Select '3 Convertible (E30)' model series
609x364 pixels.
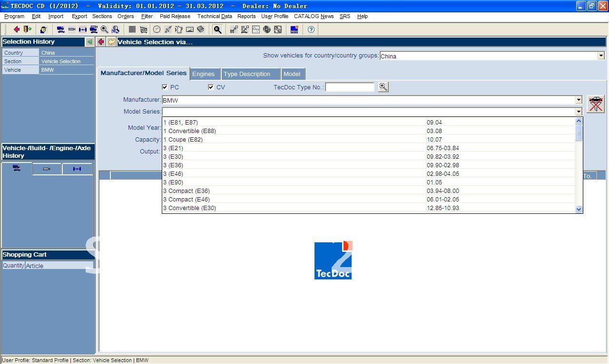click(x=369, y=208)
